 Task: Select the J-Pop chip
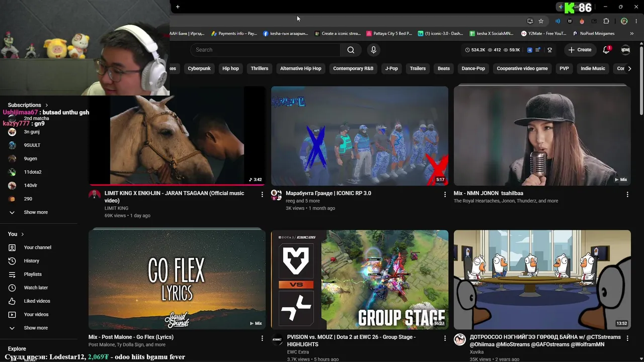click(x=391, y=68)
